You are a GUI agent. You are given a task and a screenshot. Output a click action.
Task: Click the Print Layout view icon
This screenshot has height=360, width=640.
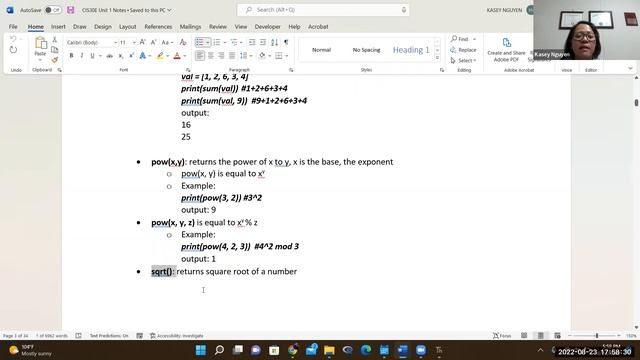[541, 336]
